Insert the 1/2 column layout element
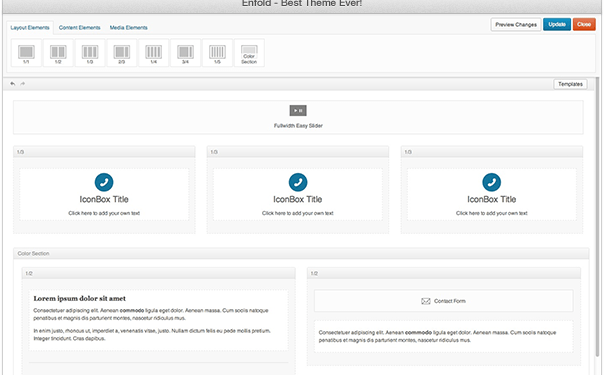Screen dimensions: 604x375 [x=58, y=53]
